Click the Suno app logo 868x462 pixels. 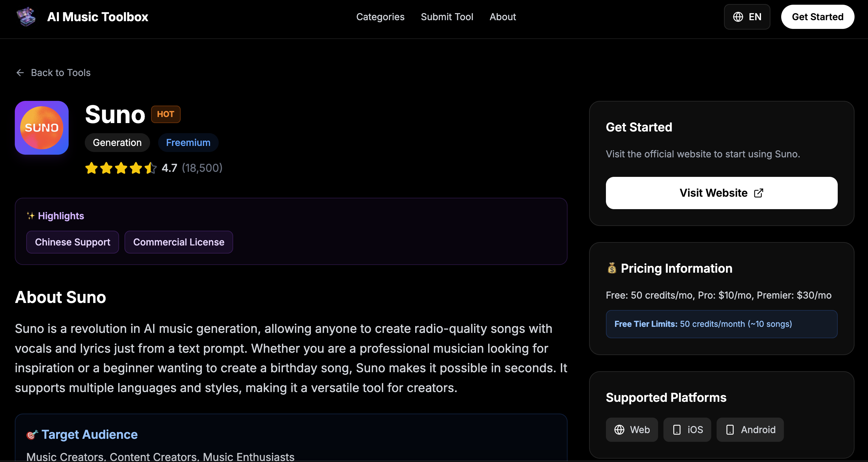tap(41, 128)
